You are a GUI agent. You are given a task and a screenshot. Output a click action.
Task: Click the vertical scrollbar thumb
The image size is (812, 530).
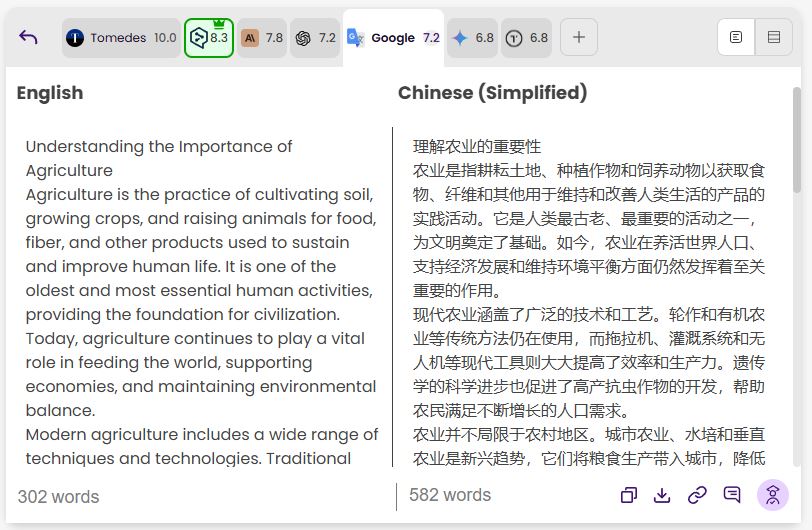797,140
